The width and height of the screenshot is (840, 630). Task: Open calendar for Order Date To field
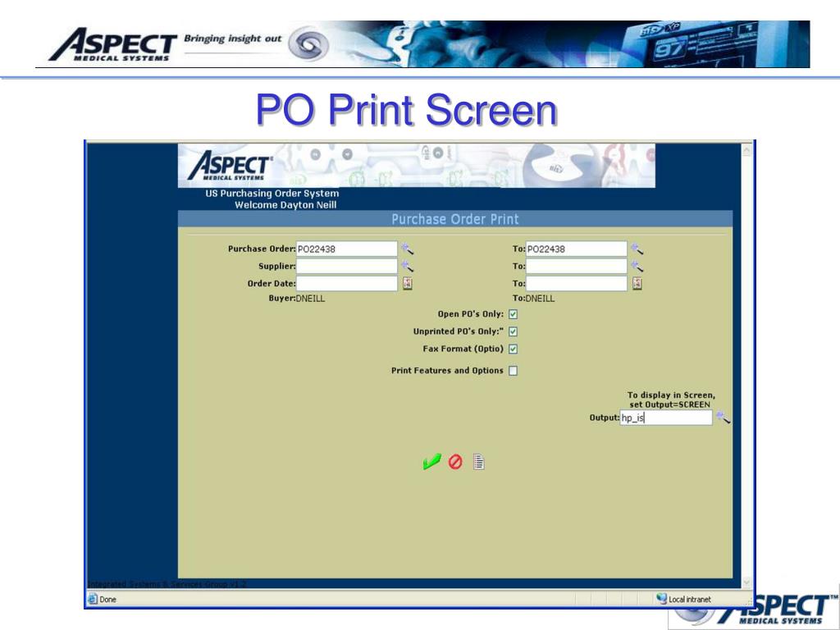tap(637, 283)
